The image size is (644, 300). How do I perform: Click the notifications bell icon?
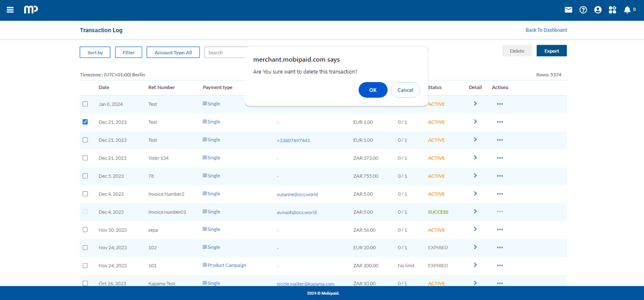pos(627,10)
